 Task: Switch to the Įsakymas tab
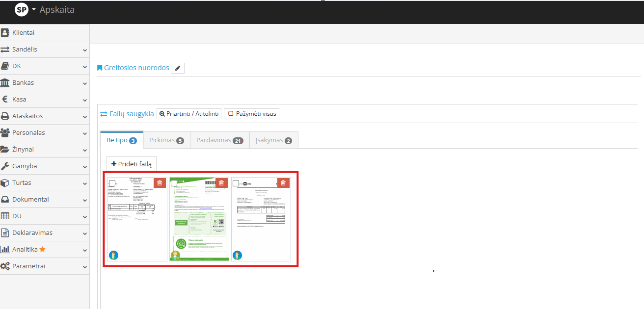point(273,140)
